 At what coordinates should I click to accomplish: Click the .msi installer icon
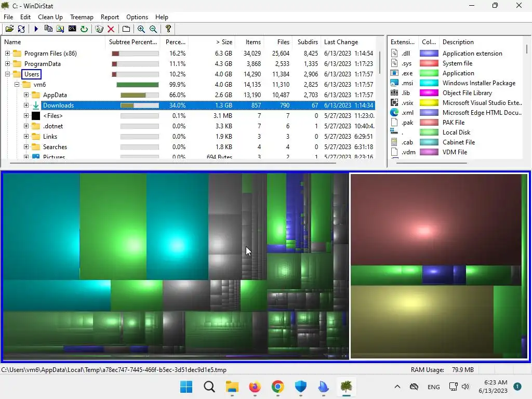[x=394, y=83]
